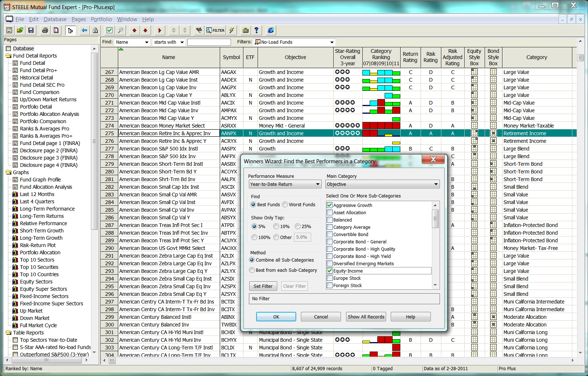Open the Window menu
Image resolution: width=588 pixels, height=376 pixels.
coord(127,19)
